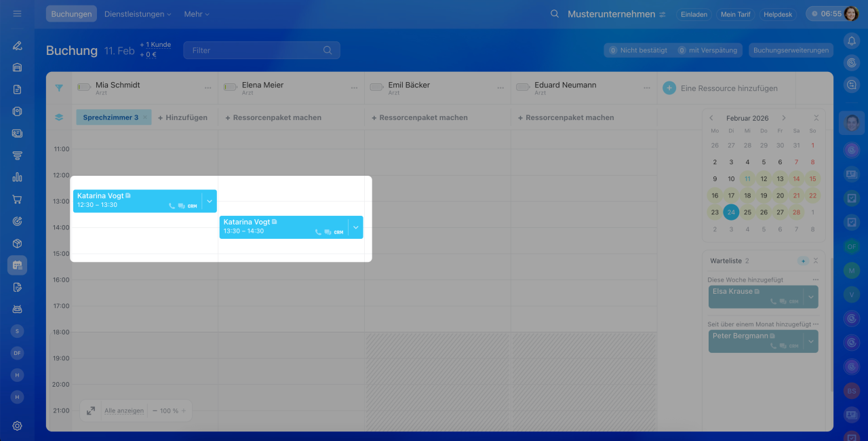This screenshot has height=441, width=868.
Task: Click the layers stack icon
Action: click(59, 117)
